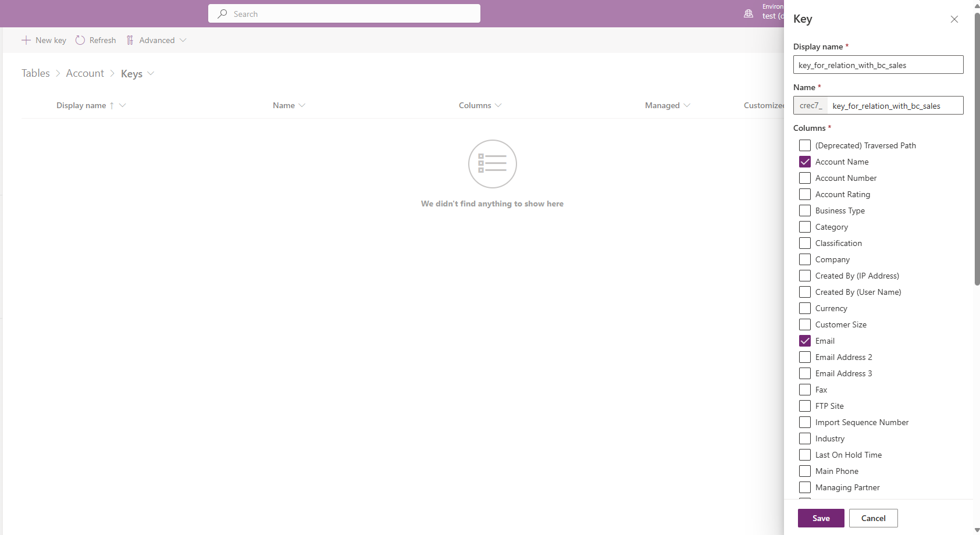Check the Last On Hold Time checkbox
The width and height of the screenshot is (980, 535).
(805, 455)
